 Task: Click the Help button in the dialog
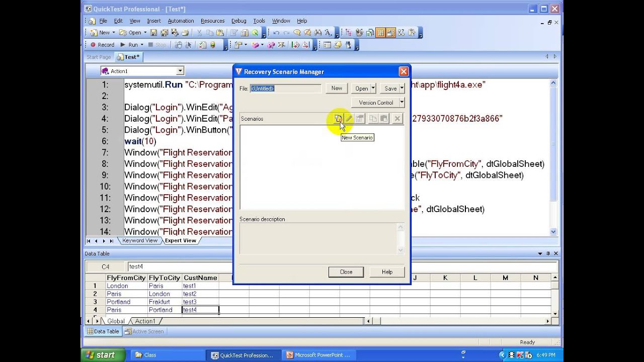[387, 272]
